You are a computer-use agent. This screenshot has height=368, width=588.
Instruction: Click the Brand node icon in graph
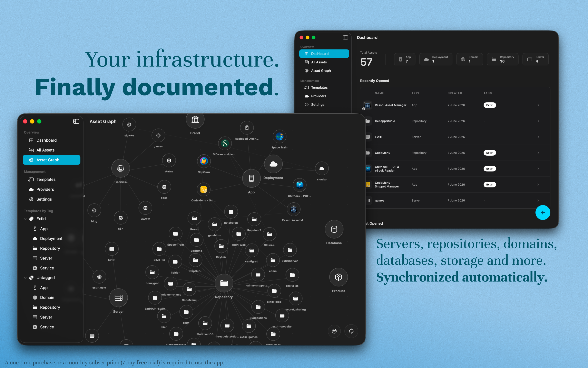click(195, 120)
